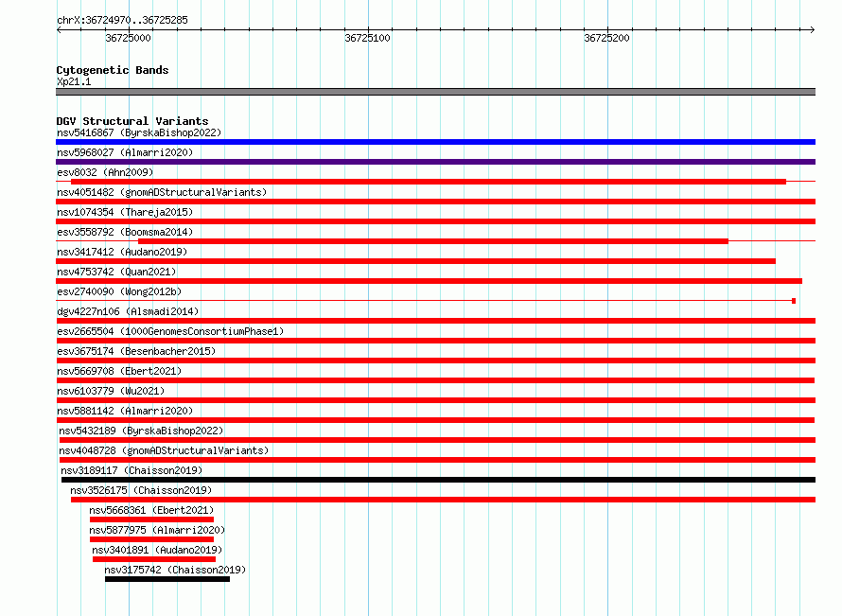Select the chrX:36724970..36725285 region text
Image resolution: width=842 pixels, height=616 pixels.
click(122, 20)
